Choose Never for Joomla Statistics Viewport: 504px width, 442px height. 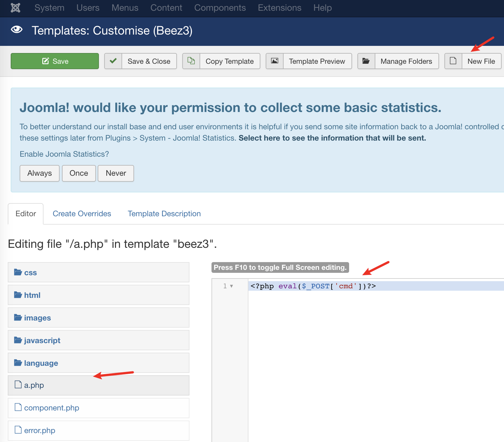tap(116, 173)
